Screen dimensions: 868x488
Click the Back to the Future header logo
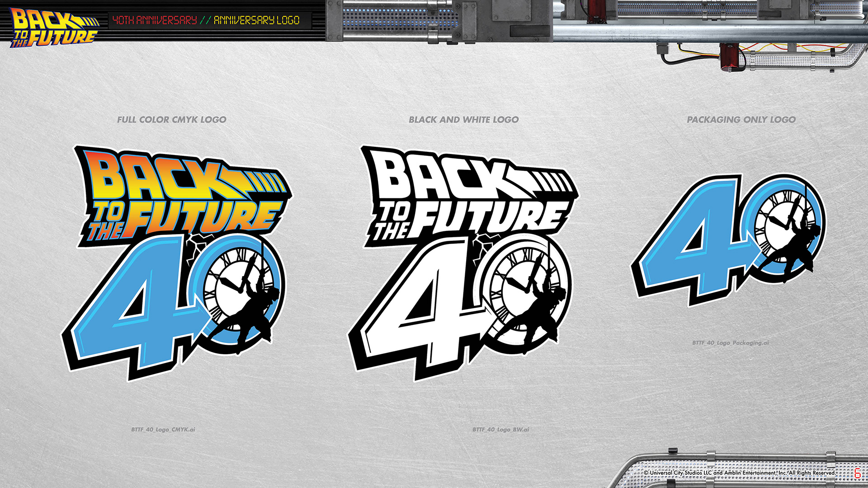(x=54, y=27)
